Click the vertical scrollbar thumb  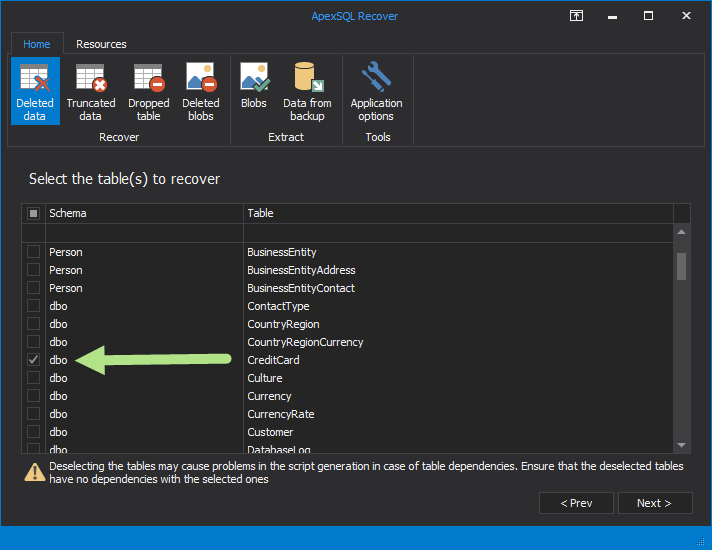(x=682, y=267)
